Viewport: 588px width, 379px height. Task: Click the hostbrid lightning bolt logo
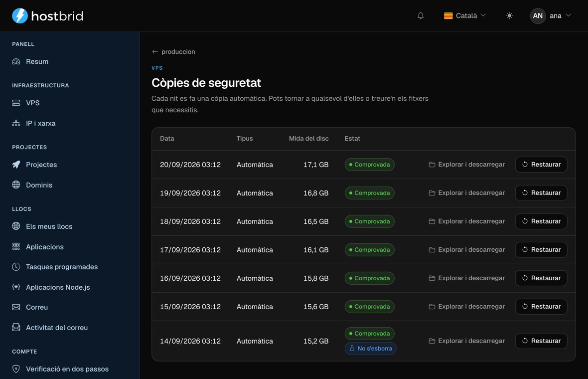(x=20, y=16)
